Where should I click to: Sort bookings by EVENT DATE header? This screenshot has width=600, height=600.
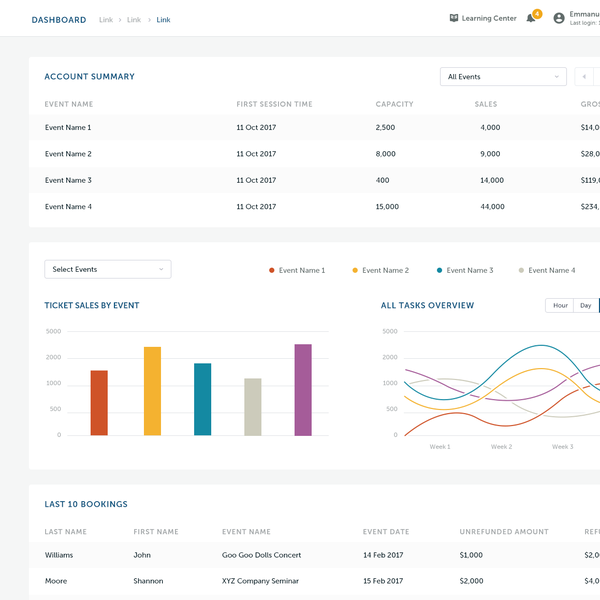coord(386,532)
